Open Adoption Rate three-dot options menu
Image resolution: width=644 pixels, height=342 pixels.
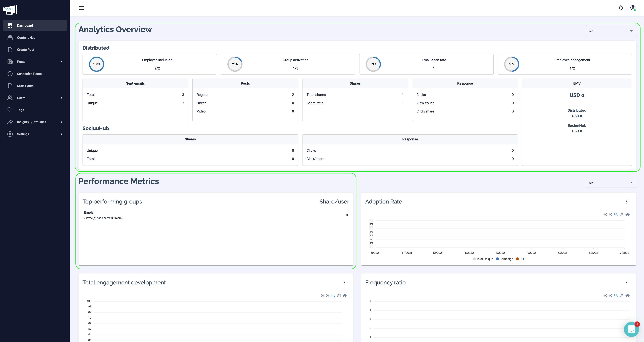coord(627,202)
